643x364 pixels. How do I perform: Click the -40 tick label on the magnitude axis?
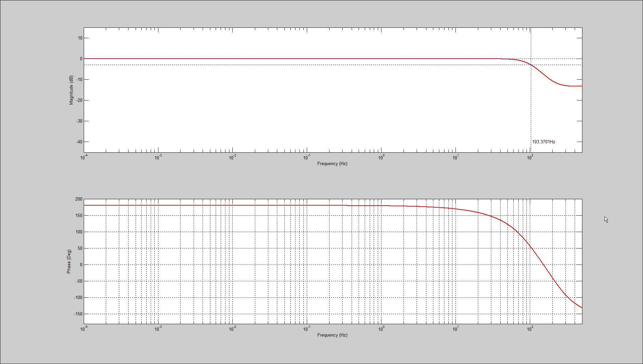point(79,142)
